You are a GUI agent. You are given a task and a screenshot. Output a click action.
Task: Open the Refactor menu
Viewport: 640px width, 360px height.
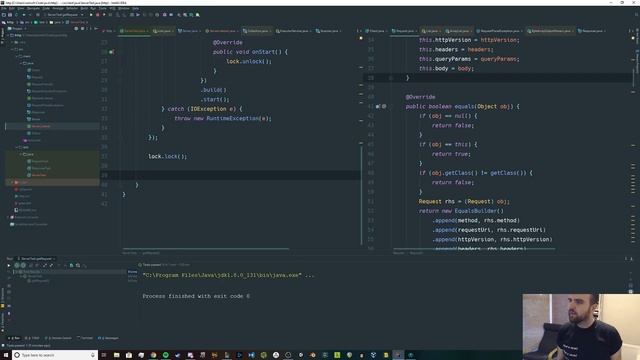[x=72, y=8]
